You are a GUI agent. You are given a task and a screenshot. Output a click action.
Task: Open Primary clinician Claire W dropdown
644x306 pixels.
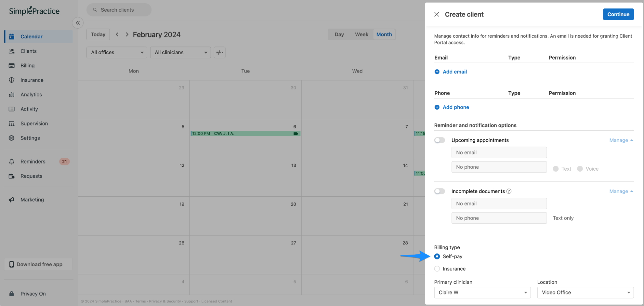pos(482,292)
